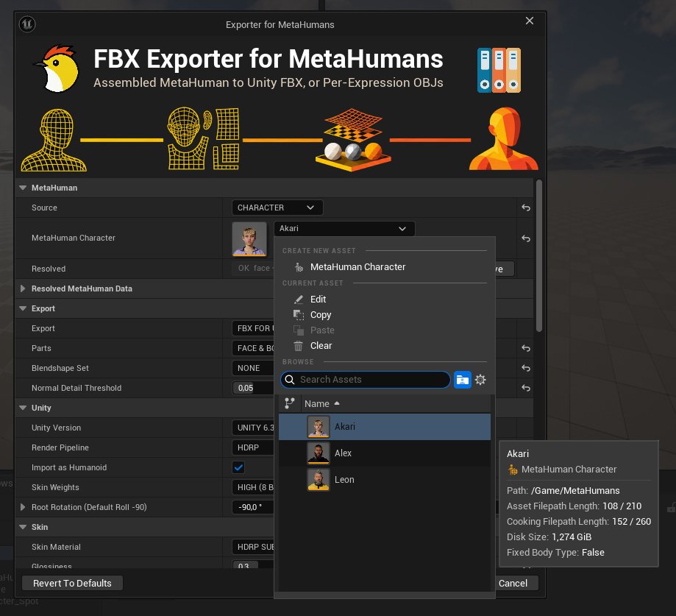Open the Export FBX FOR dropdown
Screen dimensions: 676x616
click(x=253, y=328)
